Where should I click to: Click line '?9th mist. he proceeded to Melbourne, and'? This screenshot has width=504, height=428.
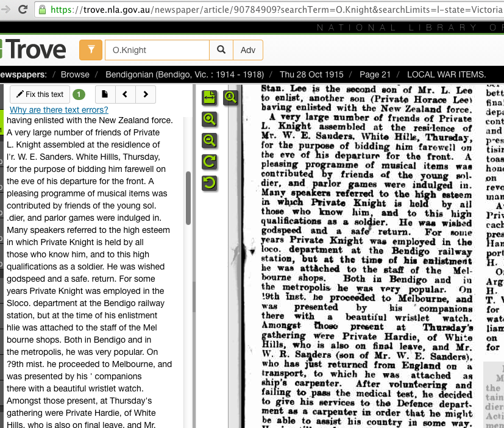[90, 365]
